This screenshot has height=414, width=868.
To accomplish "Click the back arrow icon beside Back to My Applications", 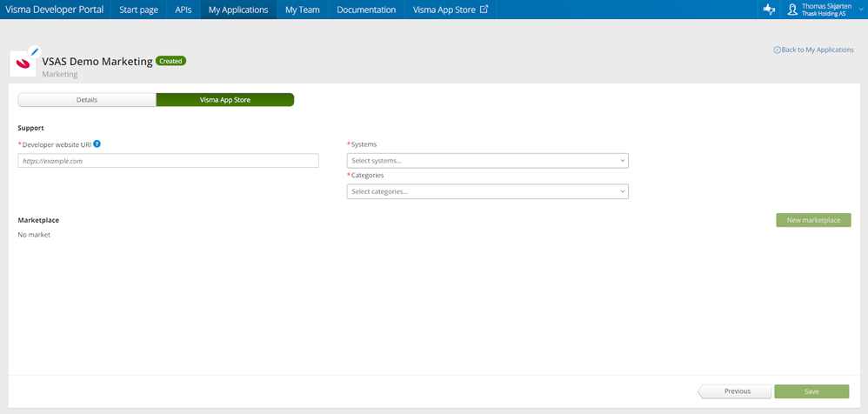I will pos(778,50).
